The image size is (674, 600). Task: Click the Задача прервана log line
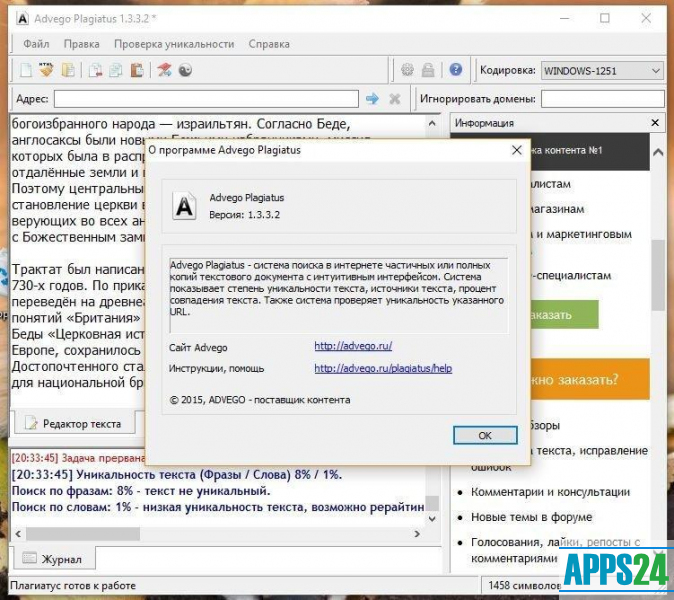pos(79,458)
